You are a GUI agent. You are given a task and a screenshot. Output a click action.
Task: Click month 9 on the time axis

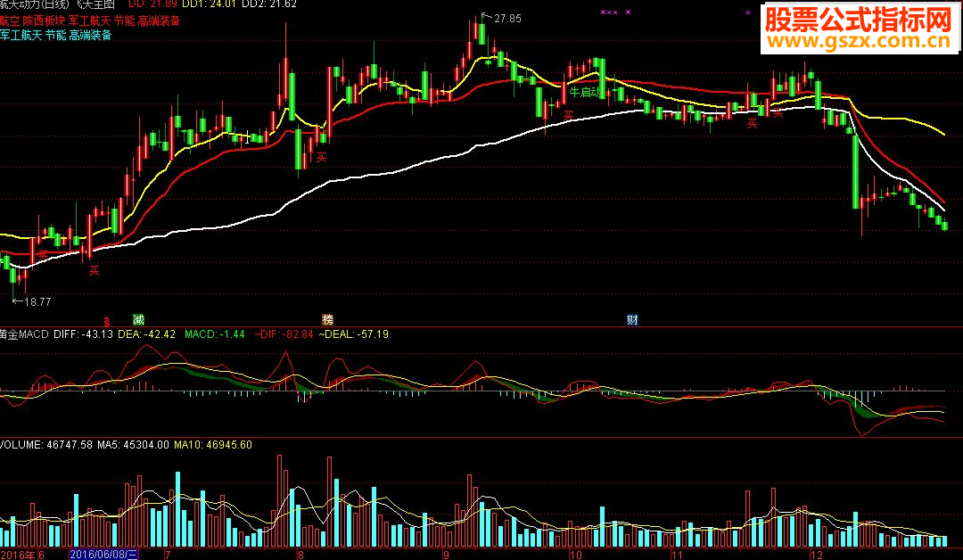pyautogui.click(x=446, y=555)
